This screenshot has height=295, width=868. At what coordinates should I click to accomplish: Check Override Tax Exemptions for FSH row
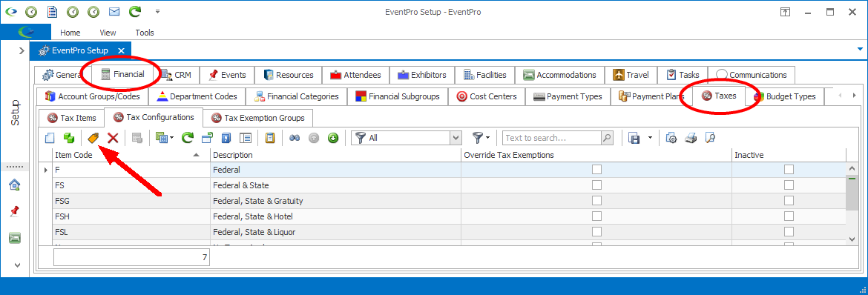pyautogui.click(x=596, y=216)
